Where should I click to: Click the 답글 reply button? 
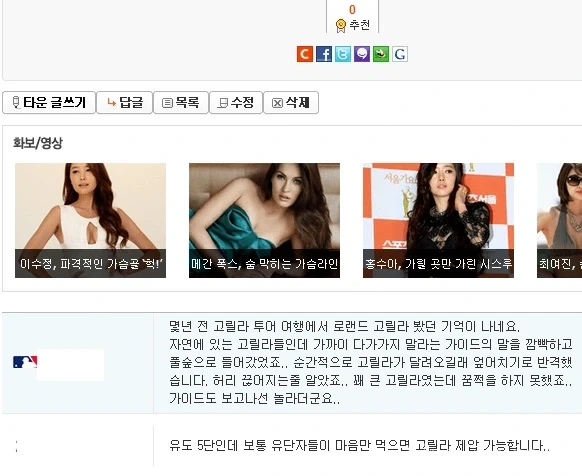point(124,102)
